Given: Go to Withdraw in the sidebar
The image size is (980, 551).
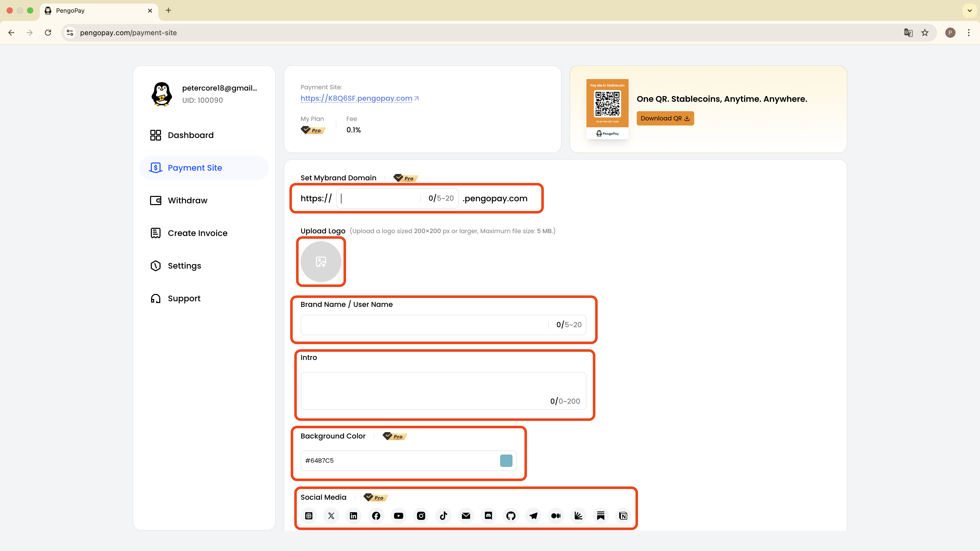Looking at the screenshot, I should [187, 201].
